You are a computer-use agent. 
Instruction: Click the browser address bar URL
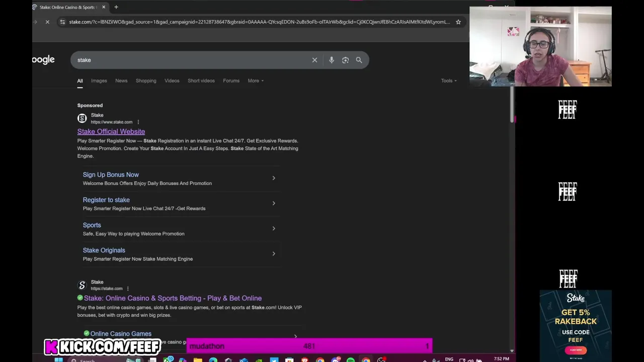click(x=259, y=22)
